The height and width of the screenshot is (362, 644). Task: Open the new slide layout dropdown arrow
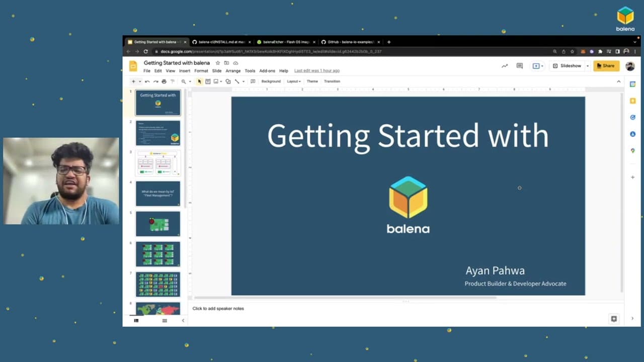(139, 81)
